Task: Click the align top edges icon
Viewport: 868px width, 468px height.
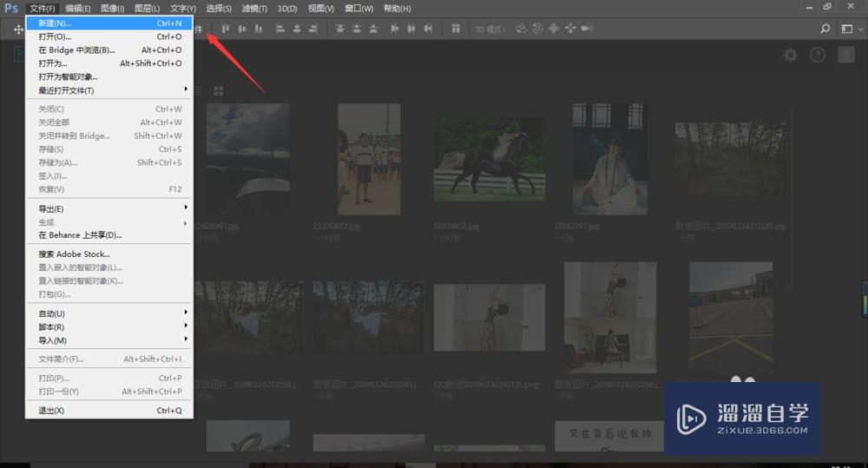Action: [x=225, y=29]
